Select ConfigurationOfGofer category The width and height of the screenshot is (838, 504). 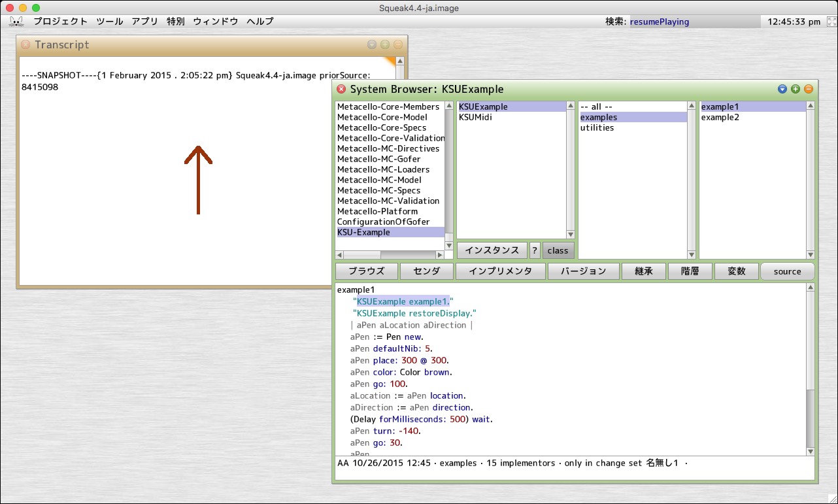click(x=390, y=222)
